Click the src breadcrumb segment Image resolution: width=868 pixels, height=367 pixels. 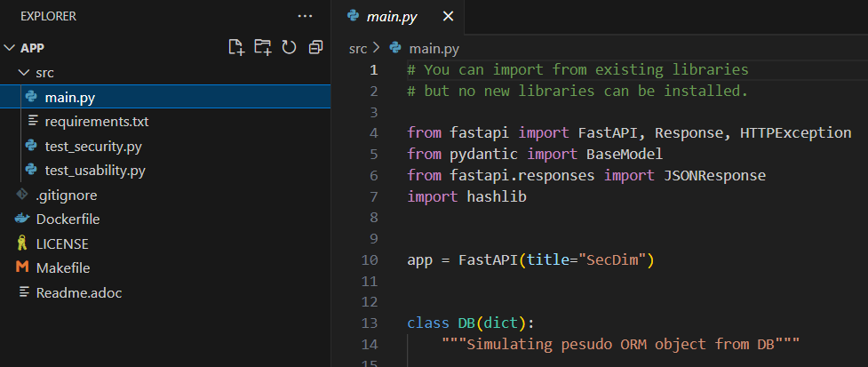(x=358, y=49)
